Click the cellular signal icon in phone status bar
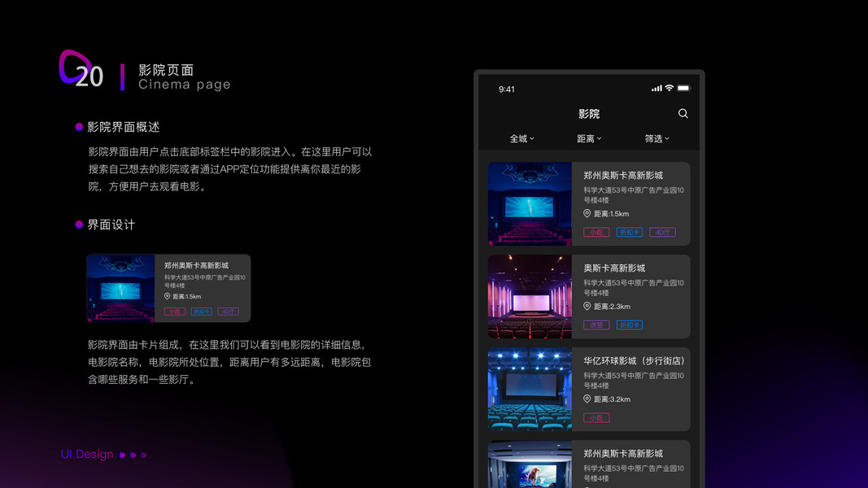Screen dimensions: 868x488 (x=656, y=89)
